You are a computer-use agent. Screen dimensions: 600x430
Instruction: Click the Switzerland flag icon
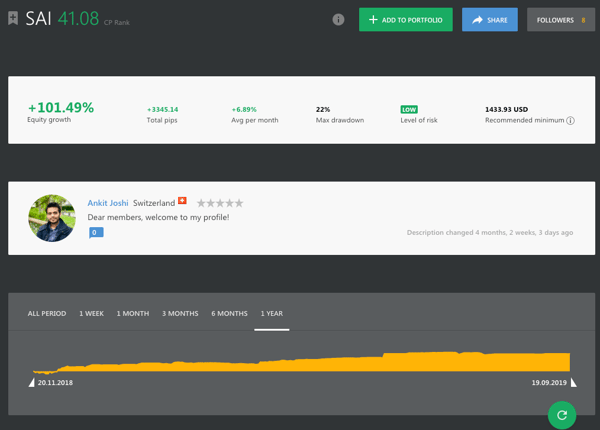pos(182,202)
